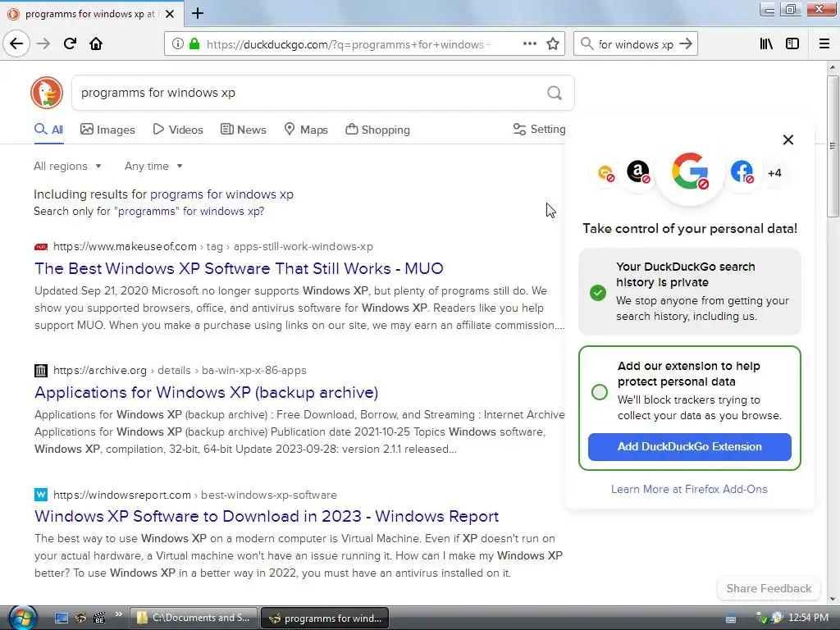Click the archive.org result URL
The height and width of the screenshot is (630, 840).
click(x=180, y=370)
